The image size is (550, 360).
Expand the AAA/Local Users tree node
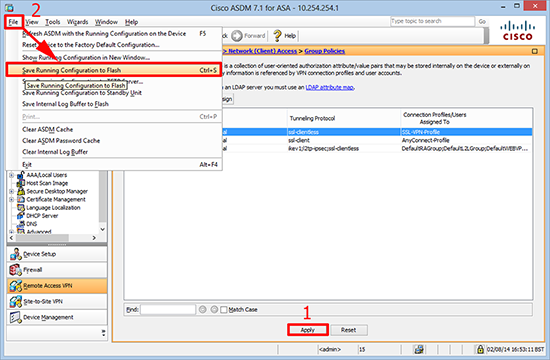(x=12, y=175)
